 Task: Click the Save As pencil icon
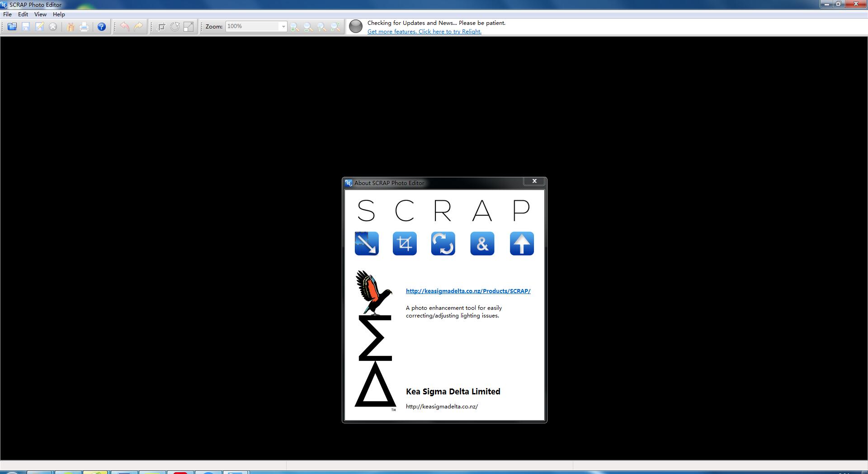[x=39, y=27]
